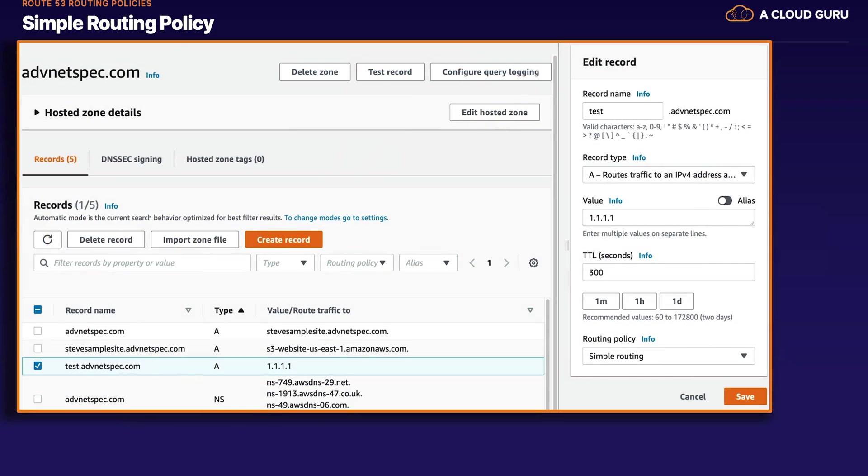868x476 pixels.
Task: Open Info link beside Routing policy label
Action: pyautogui.click(x=648, y=339)
